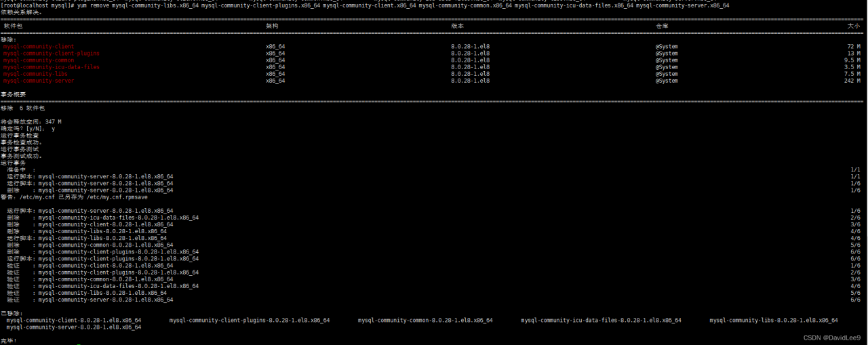Click the 版本 column header
Viewport: 868px width, 345px height.
coord(458,26)
